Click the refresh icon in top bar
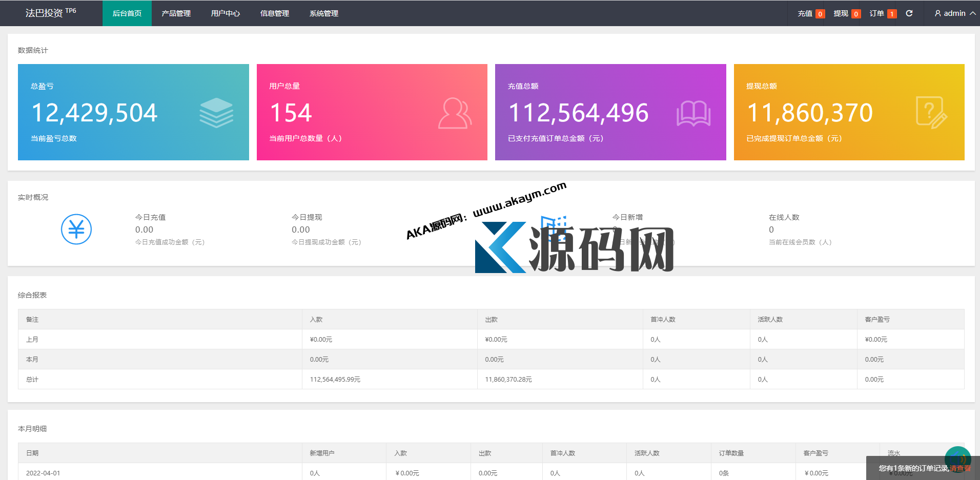 coord(909,13)
